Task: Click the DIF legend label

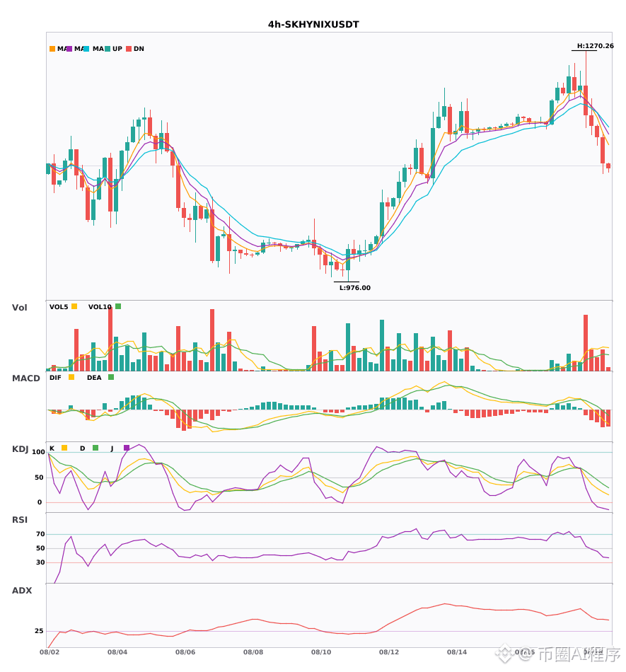Action: (55, 378)
